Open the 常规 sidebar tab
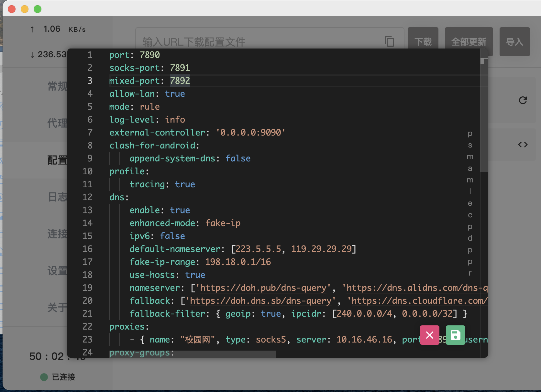This screenshot has width=541, height=392. 58,86
